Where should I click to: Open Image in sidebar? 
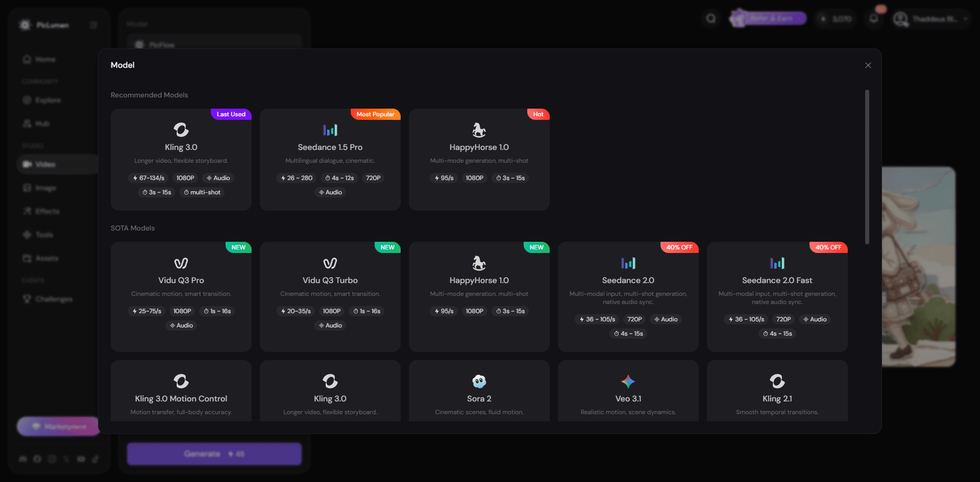click(58, 188)
